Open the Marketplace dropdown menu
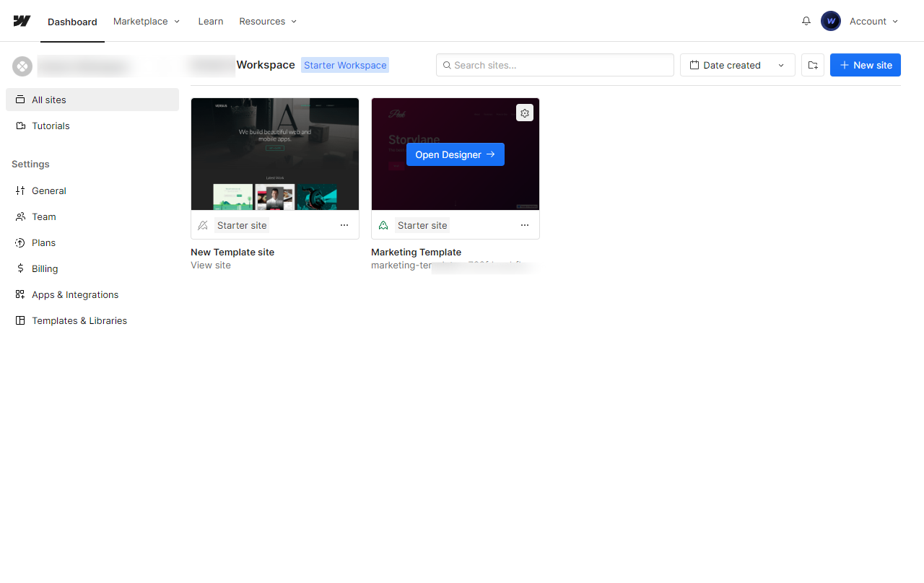 (x=146, y=21)
